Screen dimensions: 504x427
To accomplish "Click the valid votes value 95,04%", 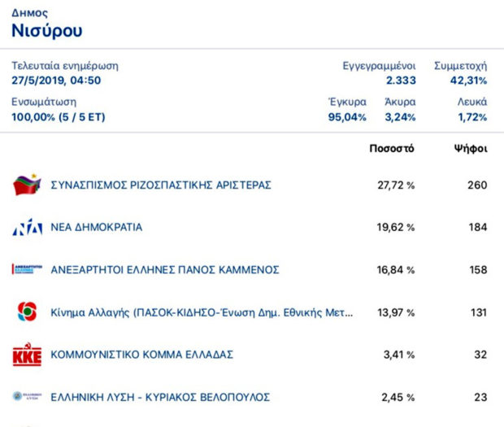I will 347,117.
